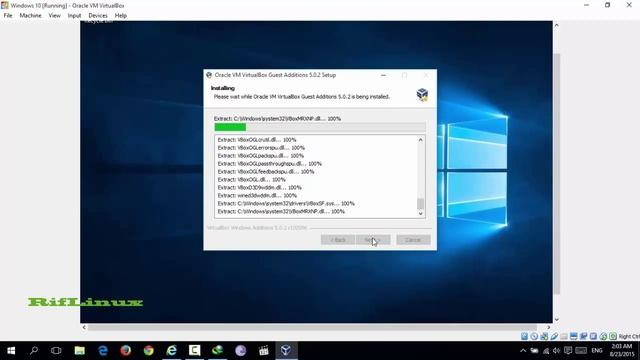Click Cancel in Guest Additions Setup
This screenshot has width=640, height=360.
[413, 240]
